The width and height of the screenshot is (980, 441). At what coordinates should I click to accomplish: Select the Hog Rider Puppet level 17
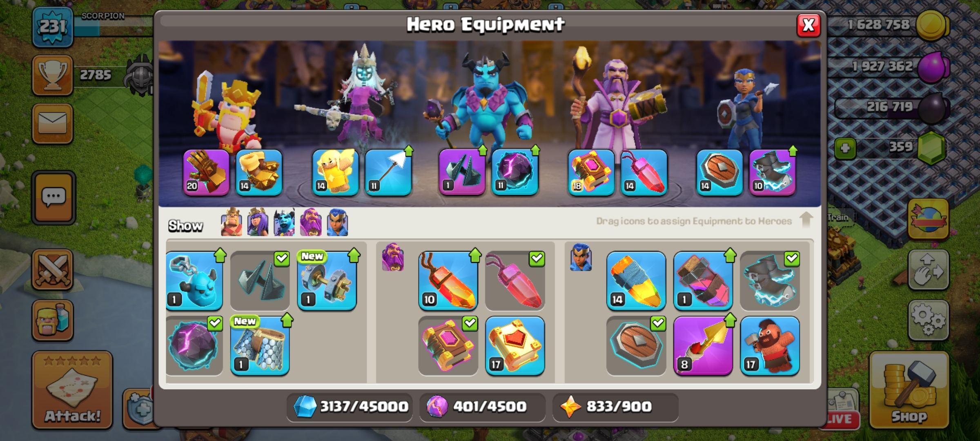click(x=770, y=346)
